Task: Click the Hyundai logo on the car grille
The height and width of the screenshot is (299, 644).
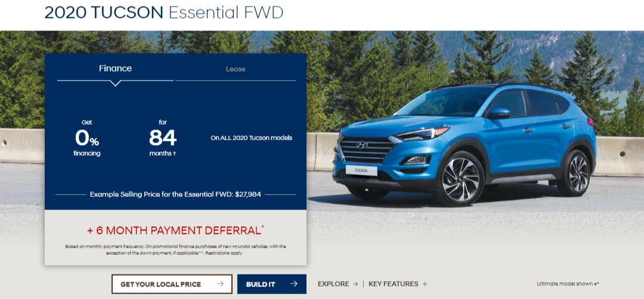Action: pyautogui.click(x=362, y=145)
